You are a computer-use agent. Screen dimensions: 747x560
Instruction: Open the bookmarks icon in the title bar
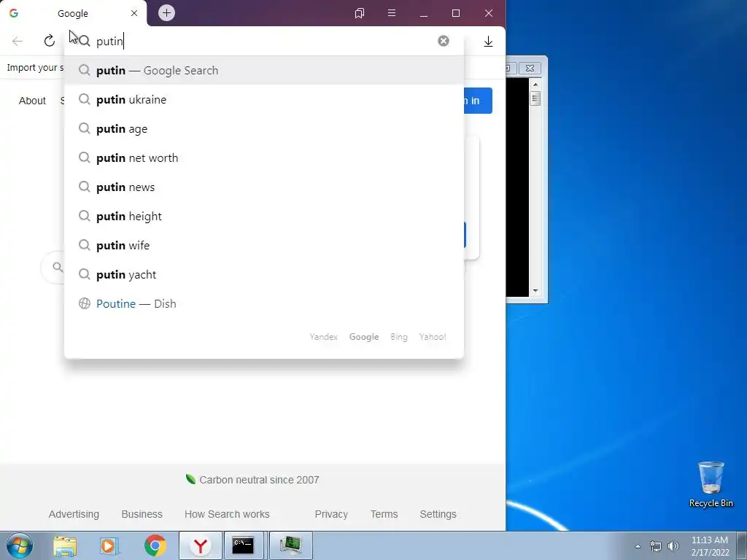[x=360, y=13]
